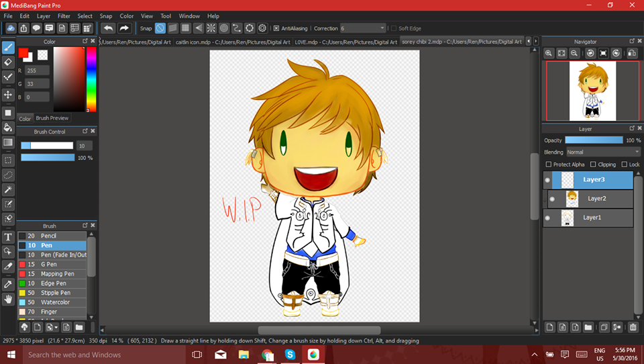Enable the crisscross grid snap

(x=186, y=28)
